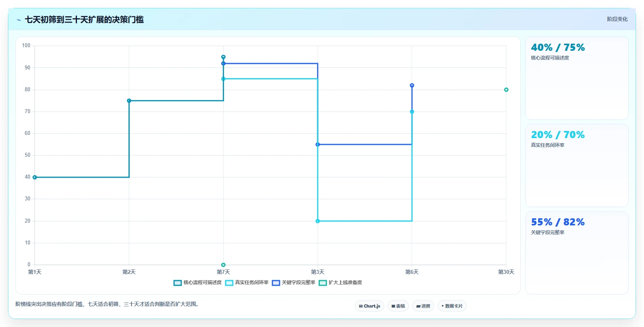Click the cyan 第3天 point at value 20

[x=318, y=221]
